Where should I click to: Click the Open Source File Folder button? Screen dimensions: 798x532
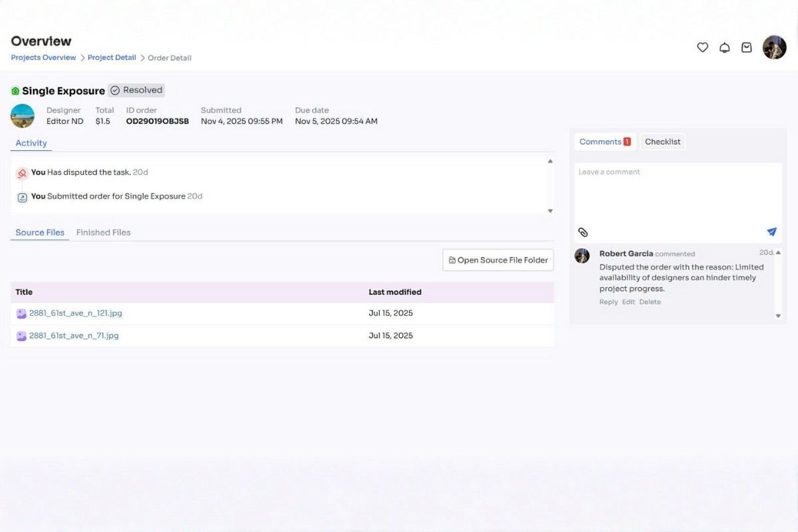tap(497, 259)
